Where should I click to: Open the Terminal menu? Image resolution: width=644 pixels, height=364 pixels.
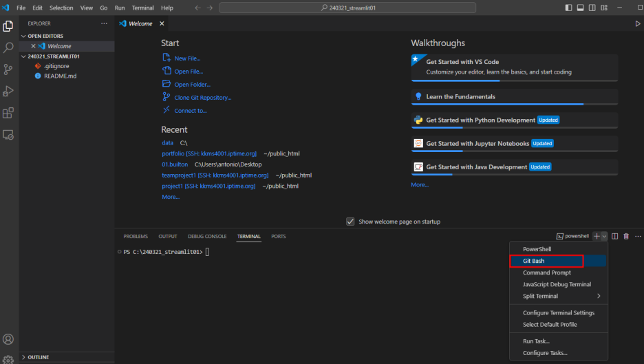(142, 8)
